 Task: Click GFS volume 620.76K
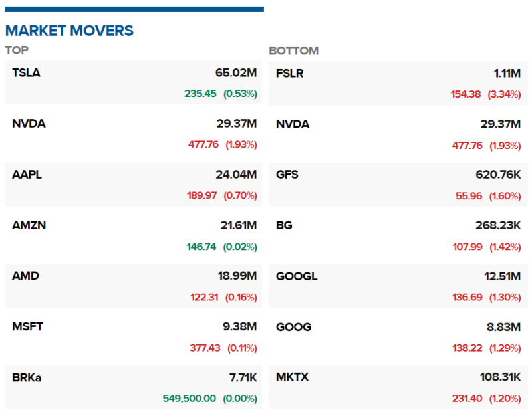(498, 175)
